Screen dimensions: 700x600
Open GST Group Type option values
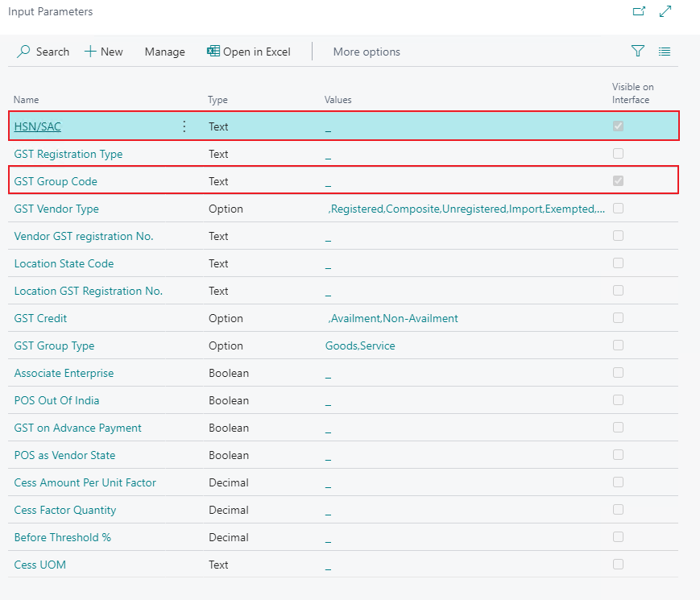360,346
